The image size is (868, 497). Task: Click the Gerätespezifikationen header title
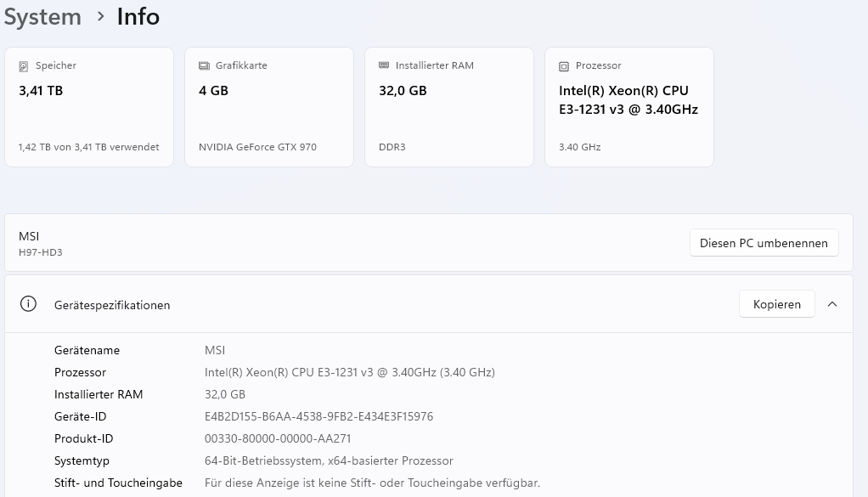(112, 305)
